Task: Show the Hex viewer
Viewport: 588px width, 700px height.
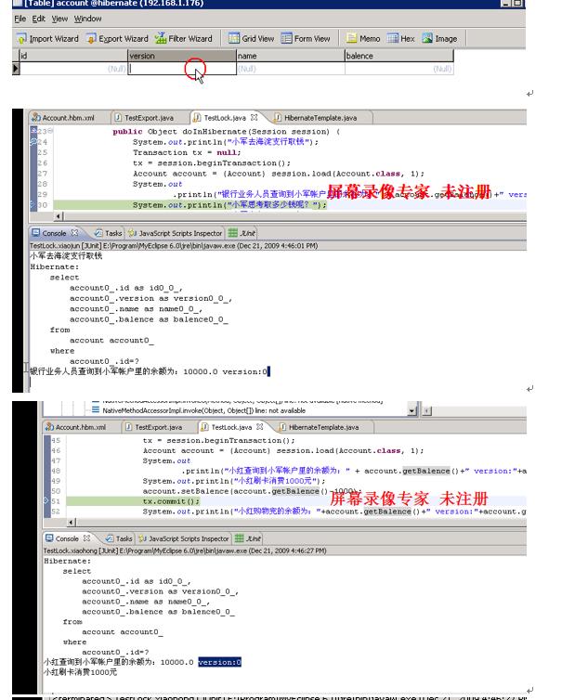Action: pos(401,39)
